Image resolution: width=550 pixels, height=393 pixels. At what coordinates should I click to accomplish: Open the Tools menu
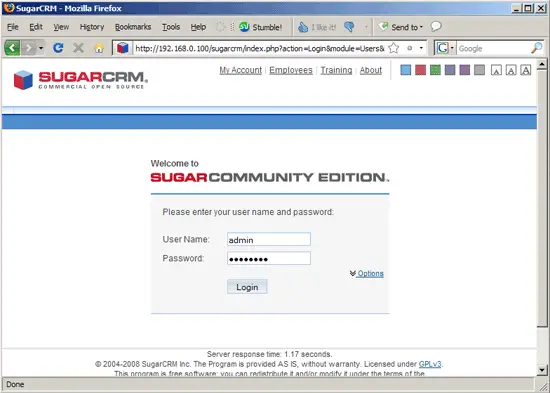click(x=171, y=27)
